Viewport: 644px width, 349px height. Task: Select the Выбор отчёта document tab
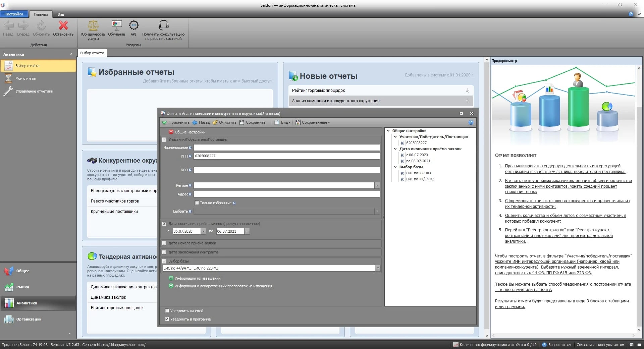pyautogui.click(x=92, y=53)
